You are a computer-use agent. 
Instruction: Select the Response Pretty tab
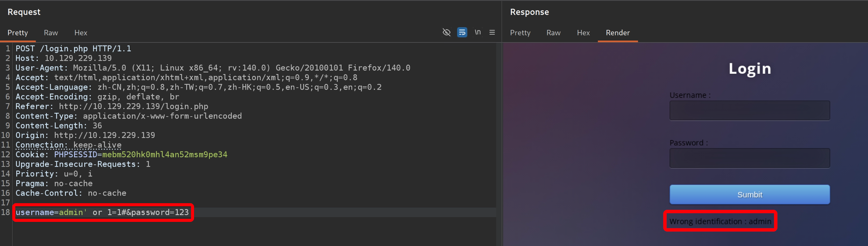pos(520,33)
